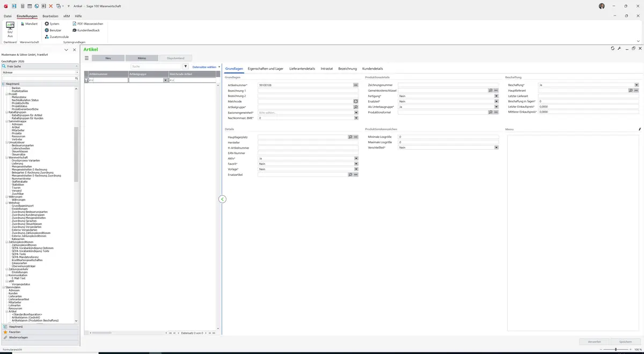Edit the Memo with the pencil icon
644x354 pixels.
coord(639,129)
